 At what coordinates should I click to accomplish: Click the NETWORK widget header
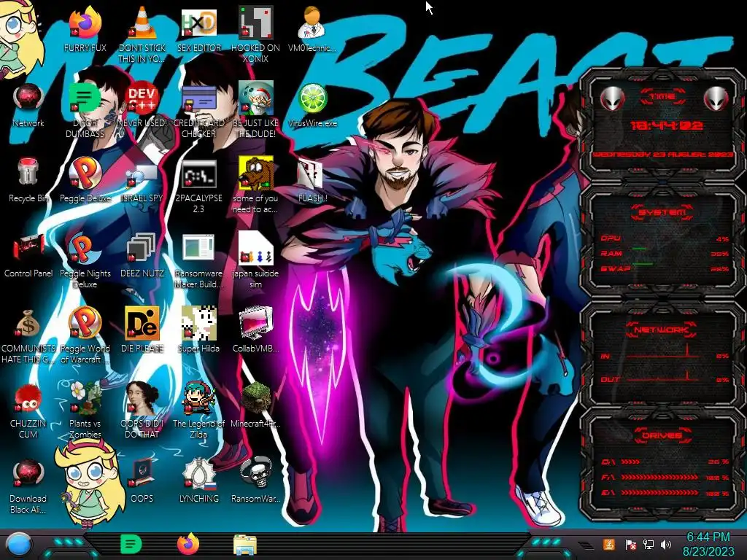[662, 330]
